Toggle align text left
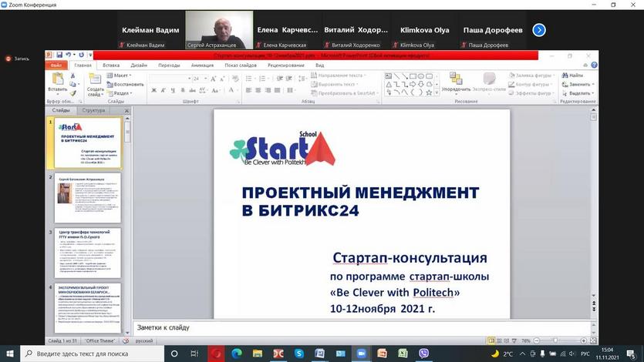The image size is (644, 362). click(x=249, y=90)
